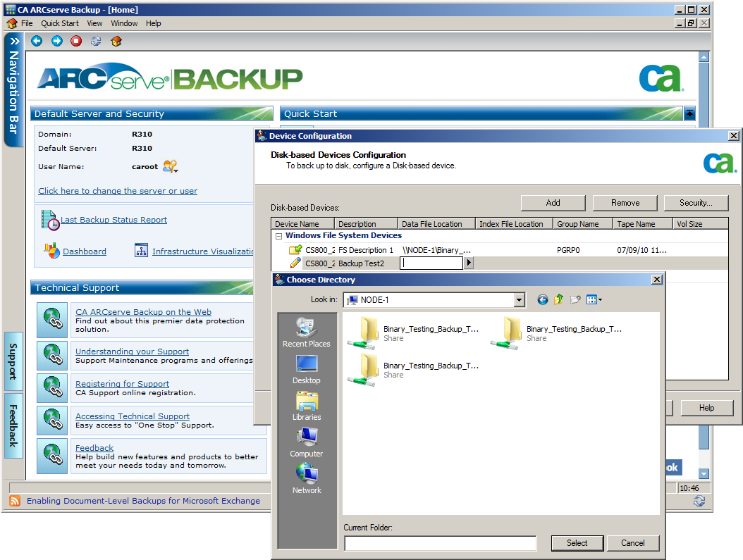
Task: Click the Group Name column header
Action: coord(582,224)
